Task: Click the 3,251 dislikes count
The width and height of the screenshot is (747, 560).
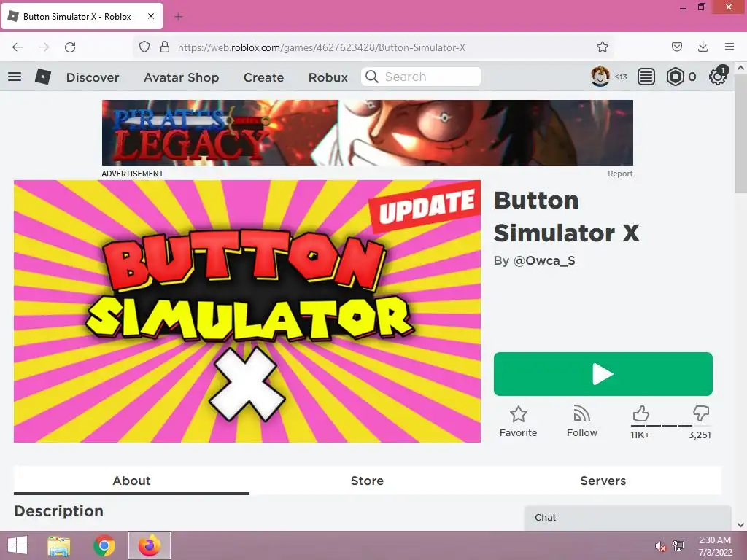Action: (x=700, y=435)
